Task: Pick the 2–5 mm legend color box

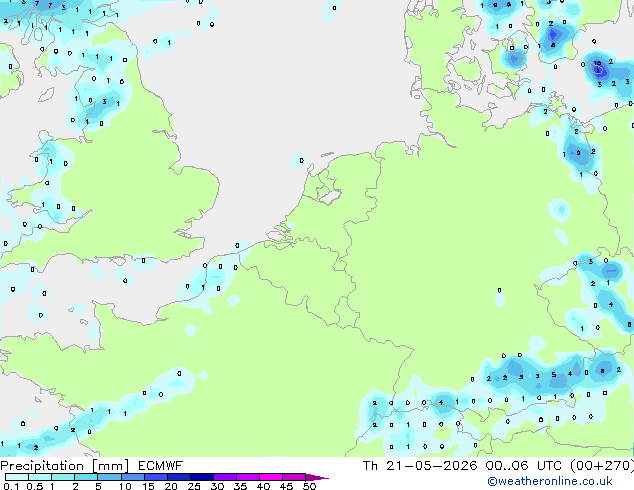Action: pos(86,477)
